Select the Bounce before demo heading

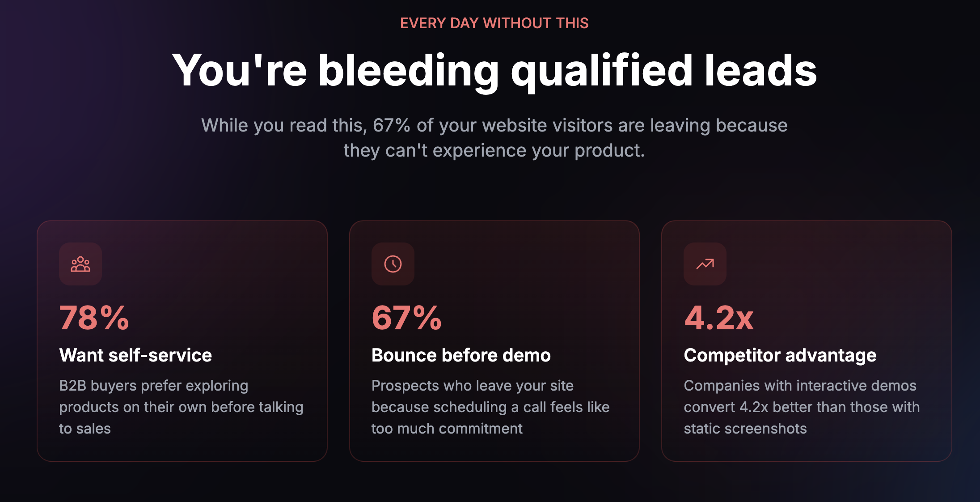pos(461,355)
